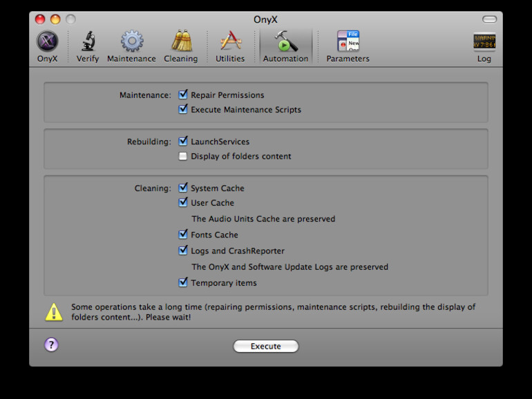Open the Cleaning broom icon
The image size is (532, 399).
[x=181, y=41]
